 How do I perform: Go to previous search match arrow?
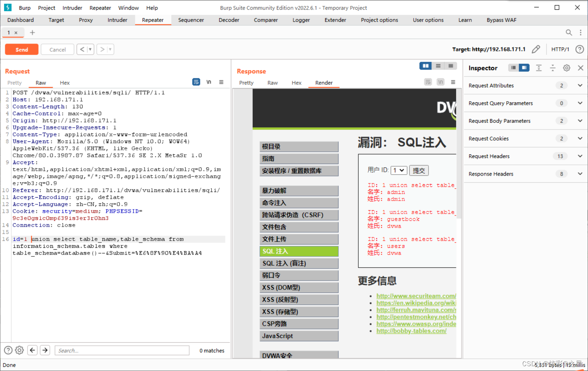click(32, 350)
